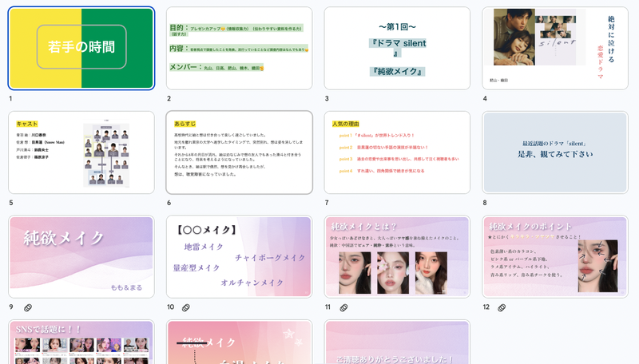
Task: Click the キャスト heading on slide 5
Action: click(27, 124)
